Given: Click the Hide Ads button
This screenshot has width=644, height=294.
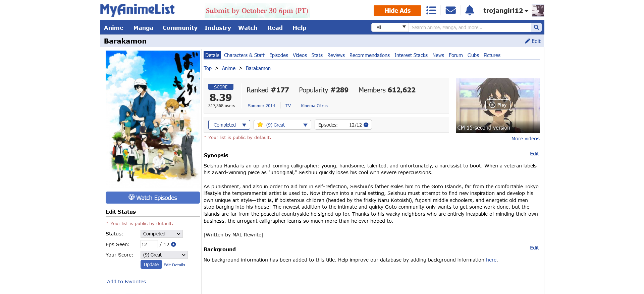Looking at the screenshot, I should point(397,10).
